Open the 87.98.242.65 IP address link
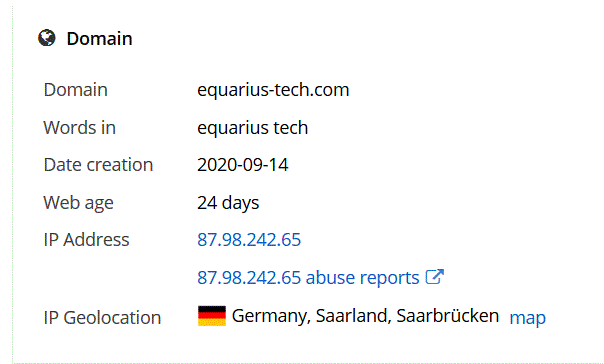604x364 pixels. click(249, 240)
